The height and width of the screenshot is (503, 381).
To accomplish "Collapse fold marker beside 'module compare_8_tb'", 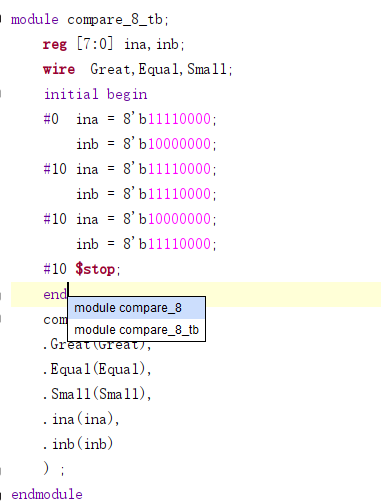I will click(1, 19).
